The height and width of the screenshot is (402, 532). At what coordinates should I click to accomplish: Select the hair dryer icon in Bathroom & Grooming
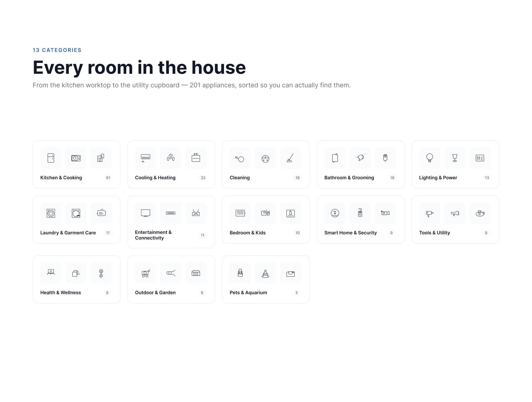(360, 158)
